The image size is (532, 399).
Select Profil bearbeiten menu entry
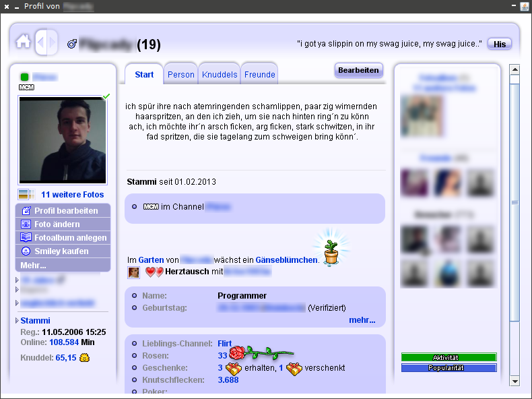click(x=63, y=210)
